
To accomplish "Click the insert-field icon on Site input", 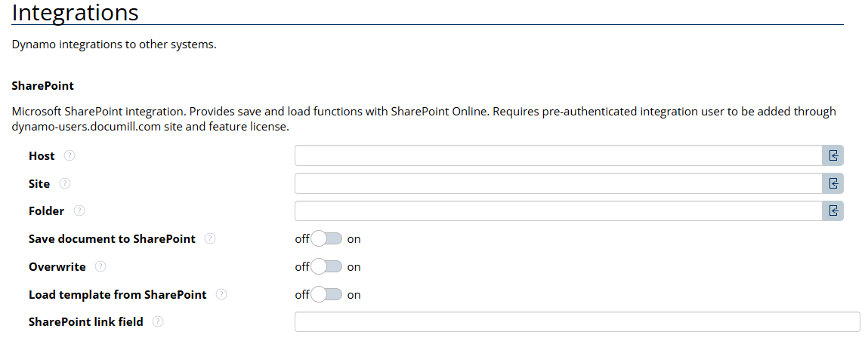I will 833,184.
